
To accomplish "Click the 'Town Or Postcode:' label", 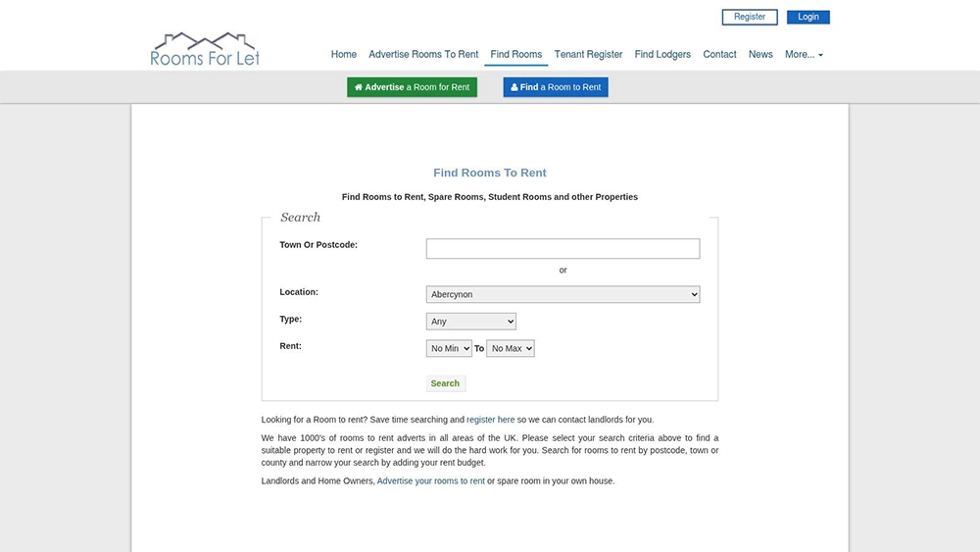I will 318,244.
